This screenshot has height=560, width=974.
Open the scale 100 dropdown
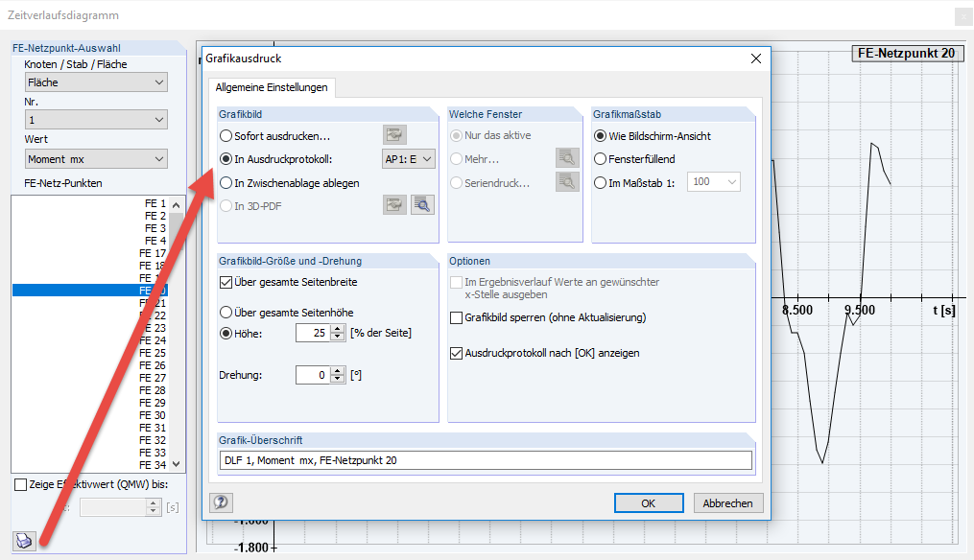click(713, 182)
